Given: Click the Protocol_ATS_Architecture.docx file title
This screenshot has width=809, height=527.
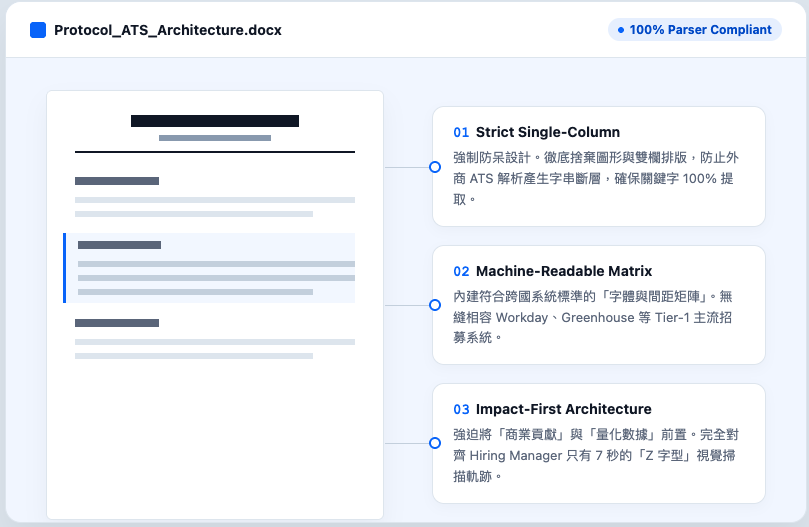Looking at the screenshot, I should tap(167, 30).
